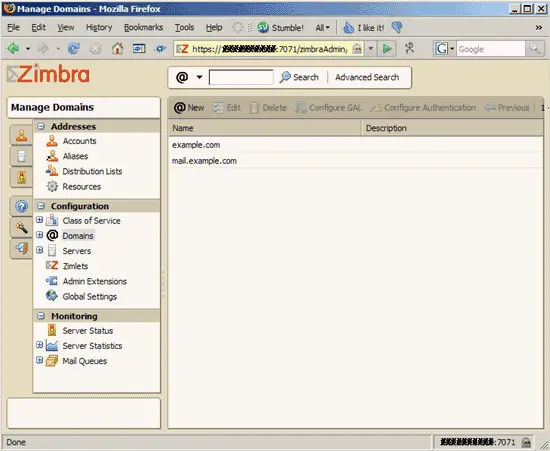Click the magic wand tools sidebar icon
Image resolution: width=550 pixels, height=451 pixels.
pyautogui.click(x=21, y=228)
